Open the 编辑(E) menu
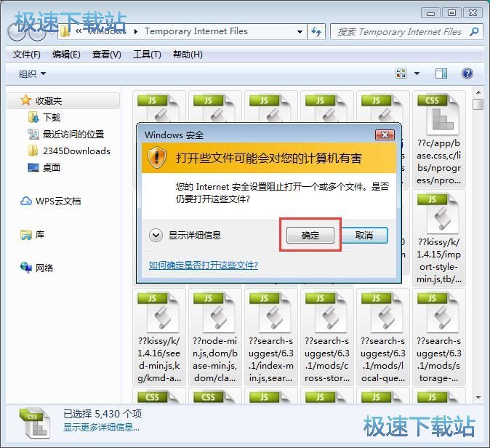The image size is (490, 448). pyautogui.click(x=66, y=55)
